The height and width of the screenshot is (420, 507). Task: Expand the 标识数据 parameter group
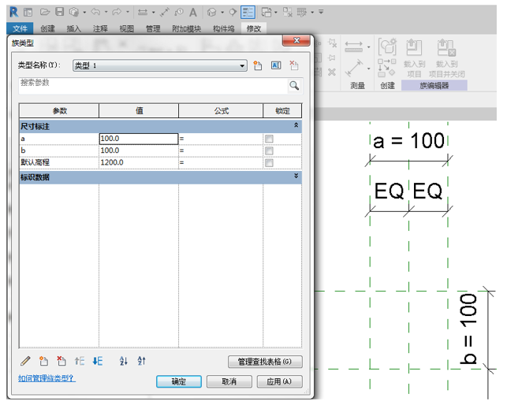[296, 176]
